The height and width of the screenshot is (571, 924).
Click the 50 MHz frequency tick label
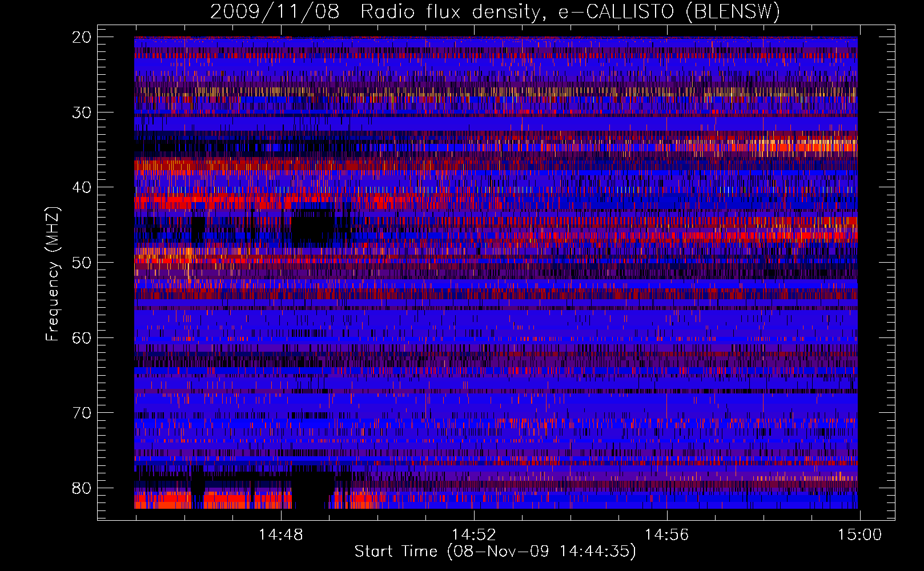(82, 263)
